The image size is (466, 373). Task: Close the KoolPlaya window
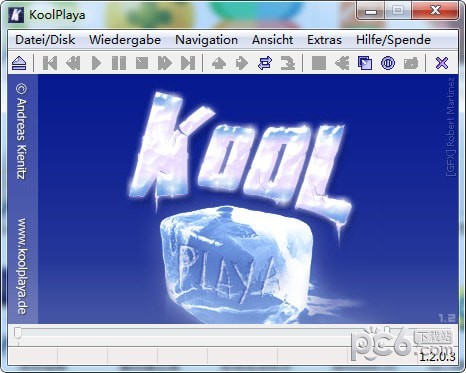pos(435,11)
